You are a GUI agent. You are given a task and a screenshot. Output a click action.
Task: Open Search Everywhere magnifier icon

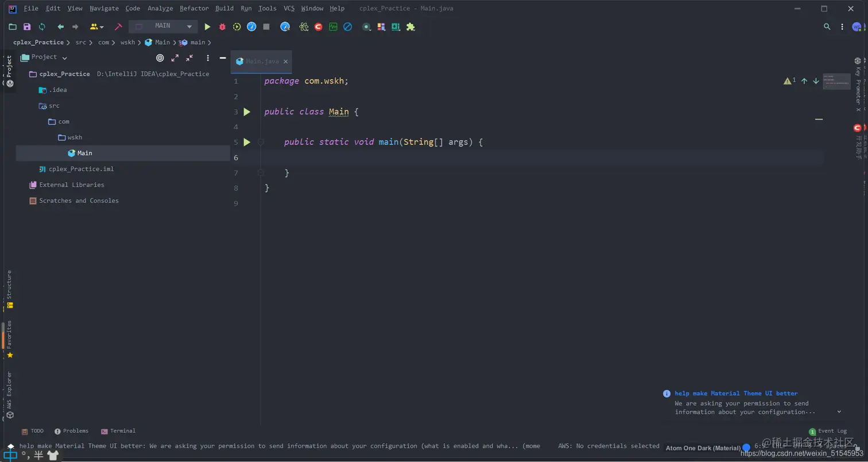coord(827,26)
